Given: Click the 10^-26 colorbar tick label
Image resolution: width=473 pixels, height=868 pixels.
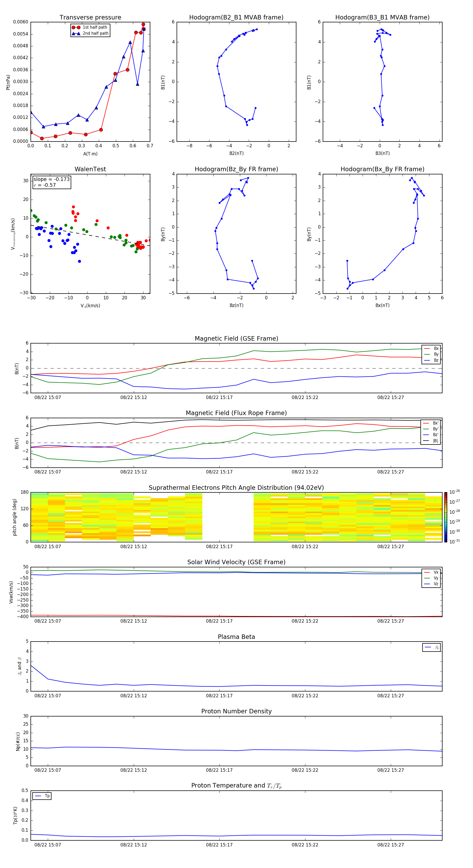Looking at the screenshot, I should pos(455,492).
